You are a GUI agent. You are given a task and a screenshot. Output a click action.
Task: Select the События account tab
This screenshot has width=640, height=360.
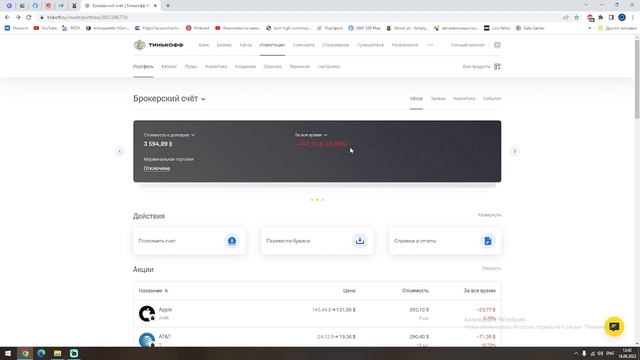click(x=492, y=99)
